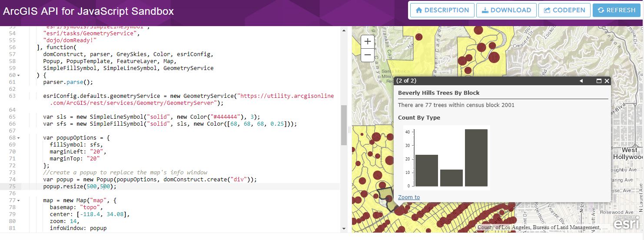Click 'There are 77 trees' popup text
The width and height of the screenshot is (644, 240).
(x=456, y=105)
